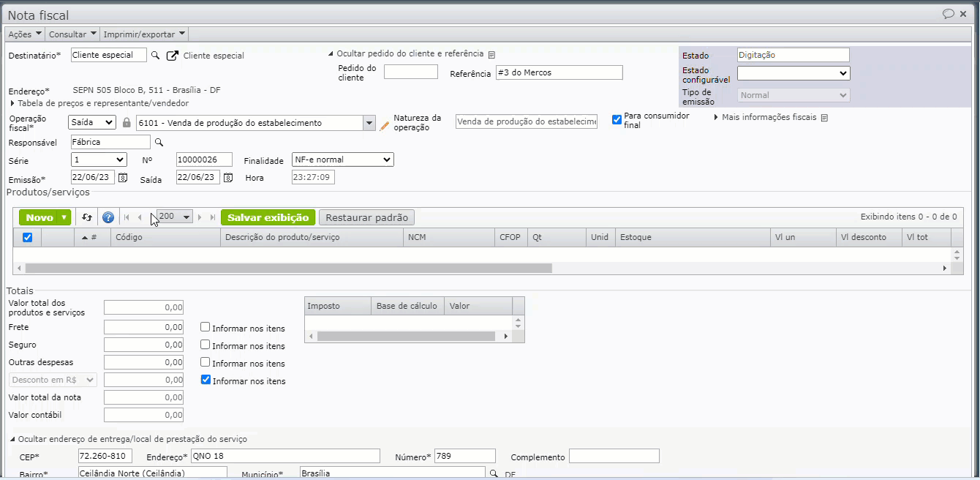
Task: Click the search icon next to Destinatário field
Action: coord(155,56)
